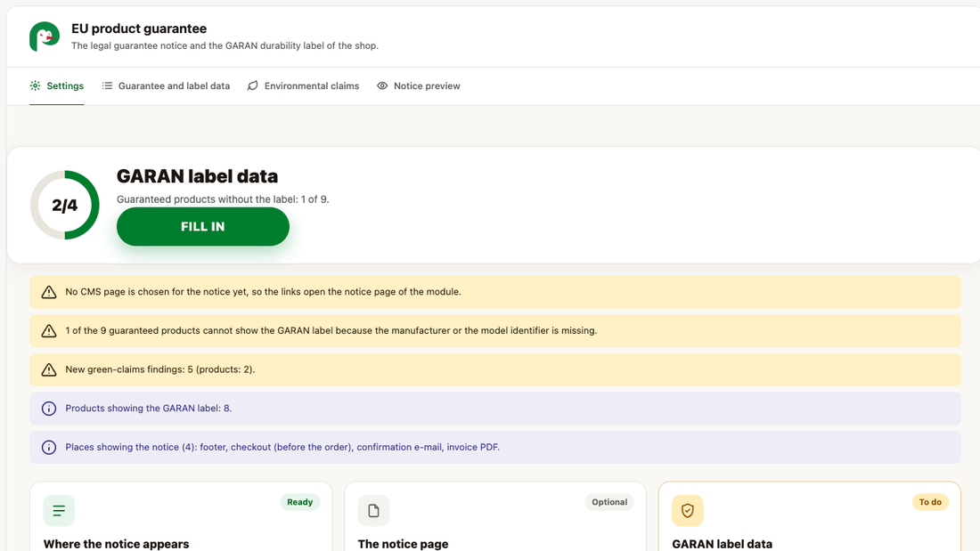Click the Settings gear icon
This screenshot has height=551, width=980.
pyautogui.click(x=35, y=85)
